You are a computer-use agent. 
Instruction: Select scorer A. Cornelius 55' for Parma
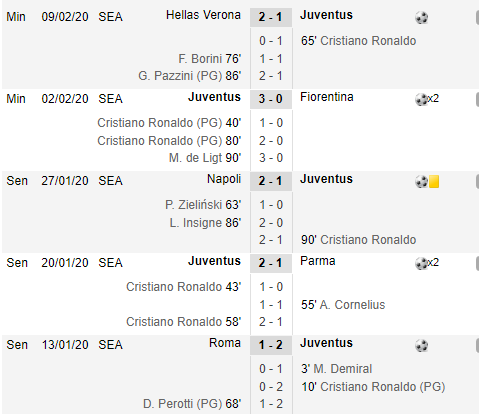[x=343, y=305]
